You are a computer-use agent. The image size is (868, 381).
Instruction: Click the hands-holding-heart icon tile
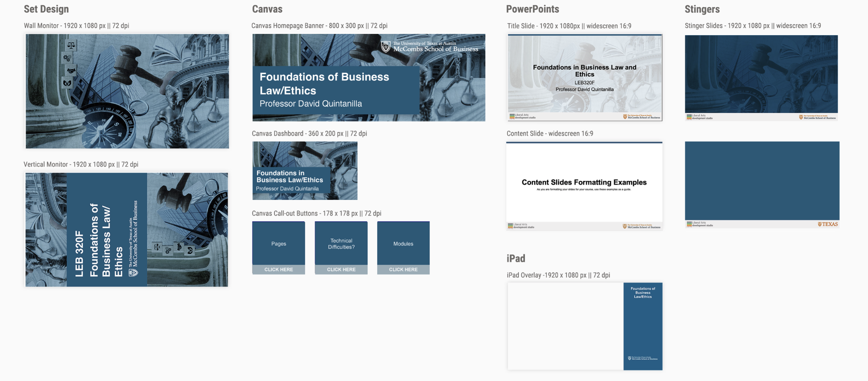pos(67,83)
